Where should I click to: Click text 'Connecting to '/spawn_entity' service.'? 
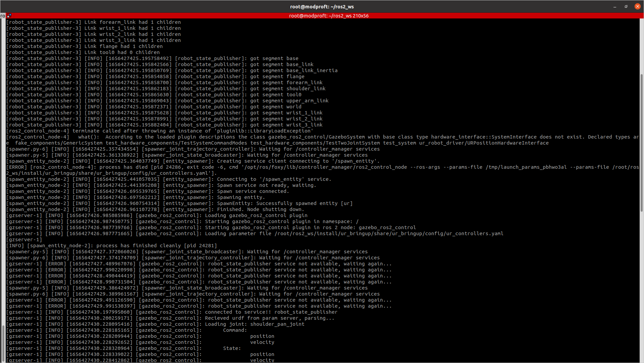pyautogui.click(x=274, y=179)
